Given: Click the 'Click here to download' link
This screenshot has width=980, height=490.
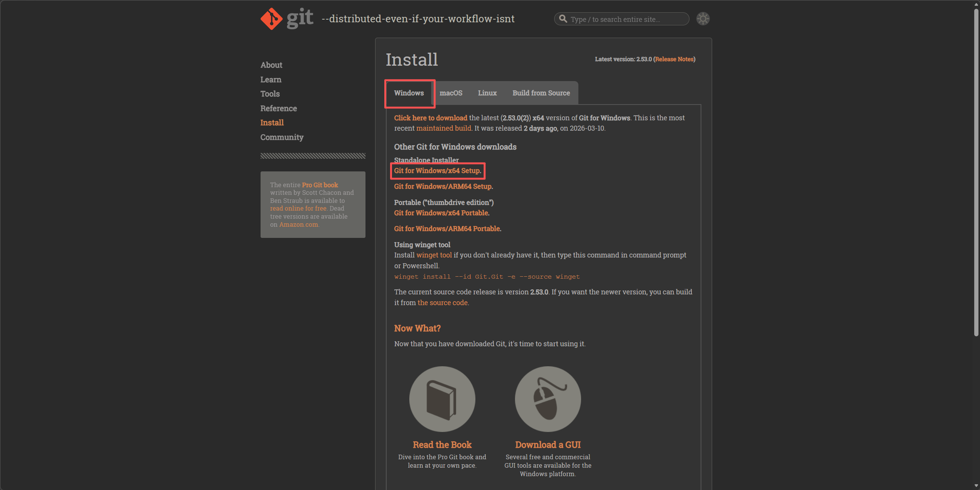Looking at the screenshot, I should [x=430, y=118].
